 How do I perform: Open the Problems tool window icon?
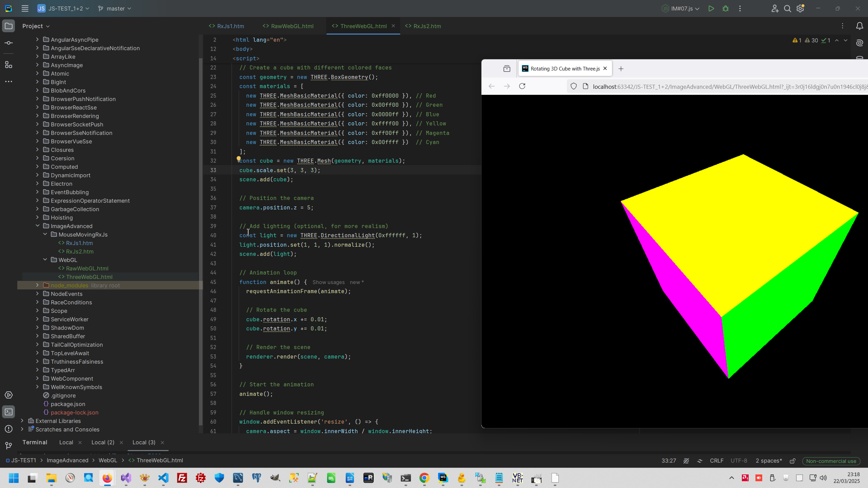pyautogui.click(x=9, y=429)
